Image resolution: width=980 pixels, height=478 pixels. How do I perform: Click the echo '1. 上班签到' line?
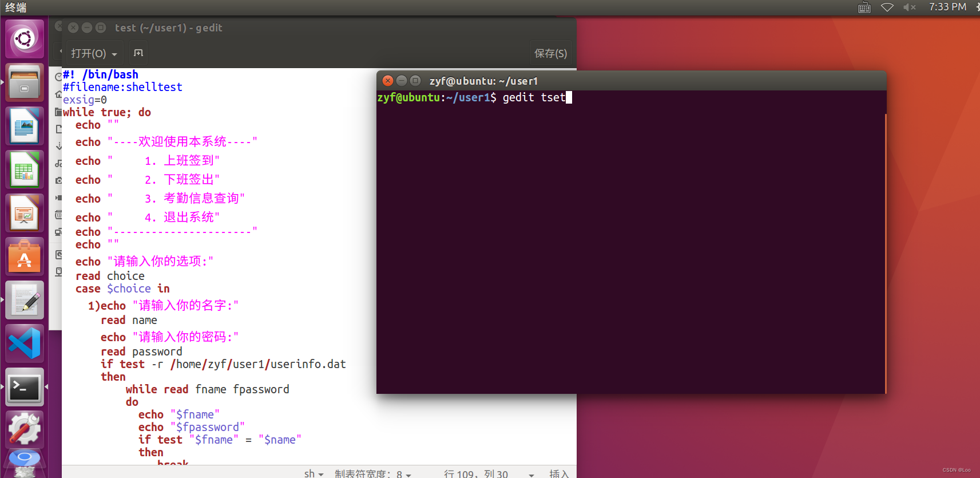tap(148, 160)
